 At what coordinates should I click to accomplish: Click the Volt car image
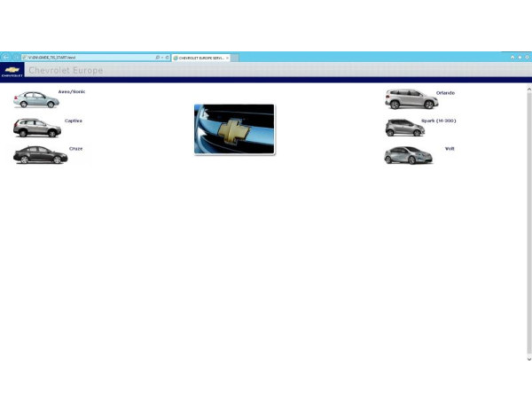pos(408,156)
